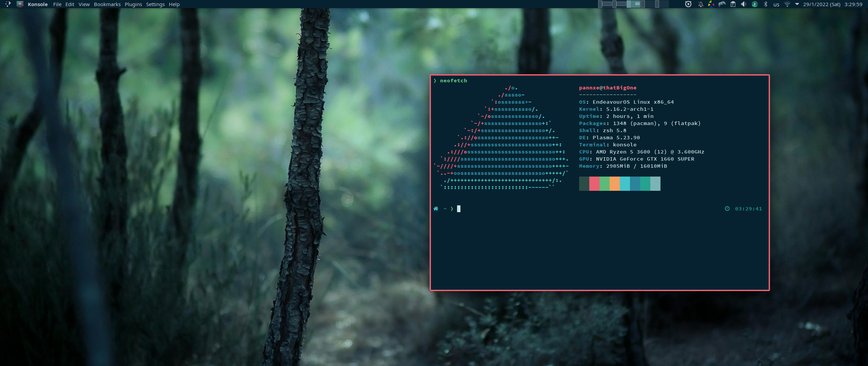Open the File menu
Screen dimensions: 868x366
pos(57,4)
